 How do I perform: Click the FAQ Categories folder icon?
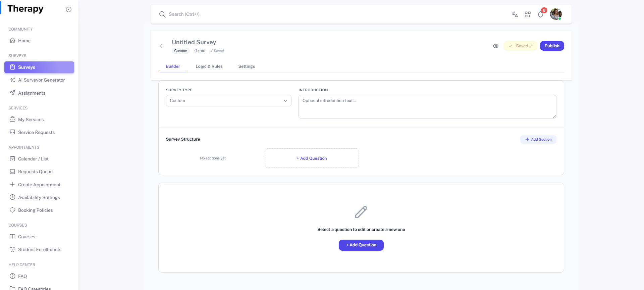pos(12,288)
